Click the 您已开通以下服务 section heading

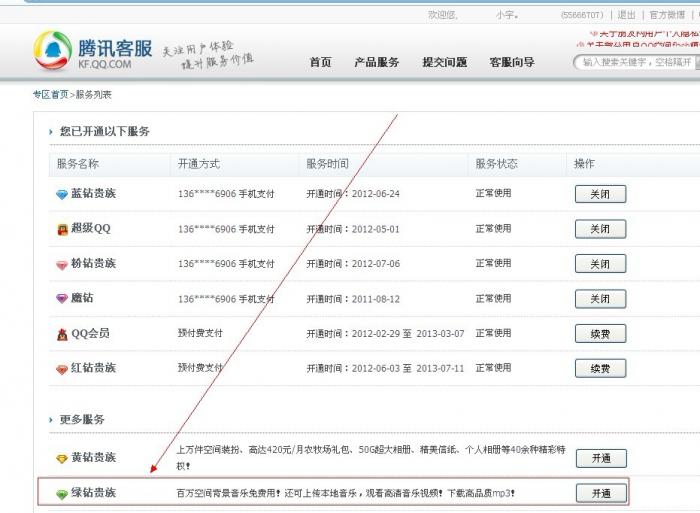click(x=104, y=131)
